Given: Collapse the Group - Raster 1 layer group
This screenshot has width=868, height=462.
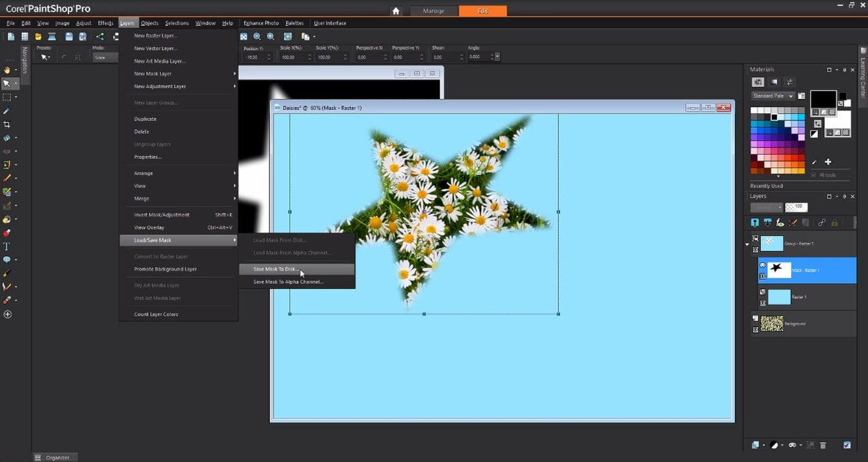Looking at the screenshot, I should click(x=748, y=244).
